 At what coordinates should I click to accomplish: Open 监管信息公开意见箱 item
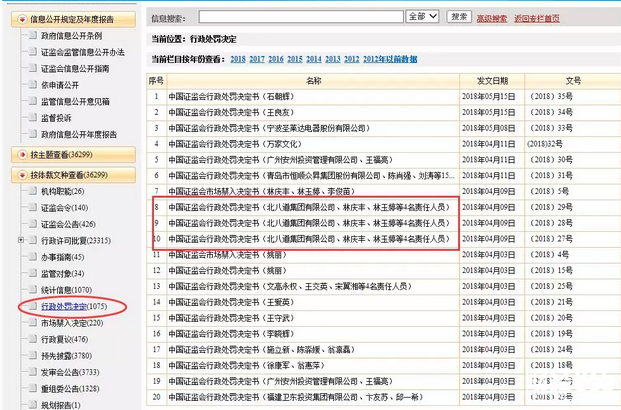coord(75,101)
